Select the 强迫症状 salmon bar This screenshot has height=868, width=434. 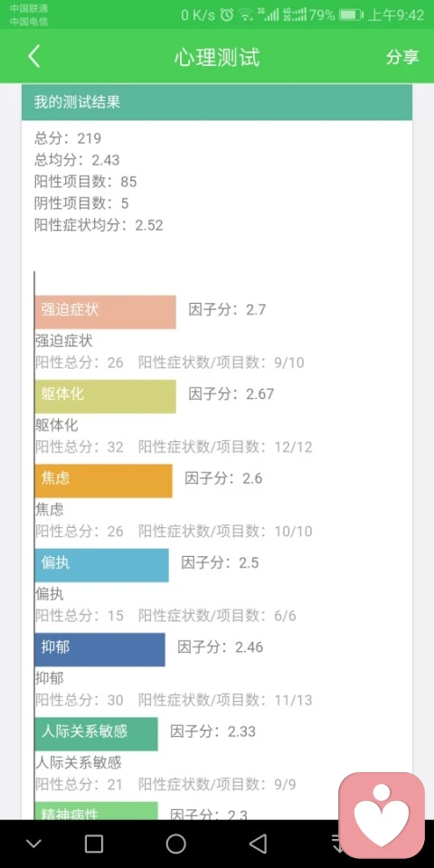coord(105,312)
